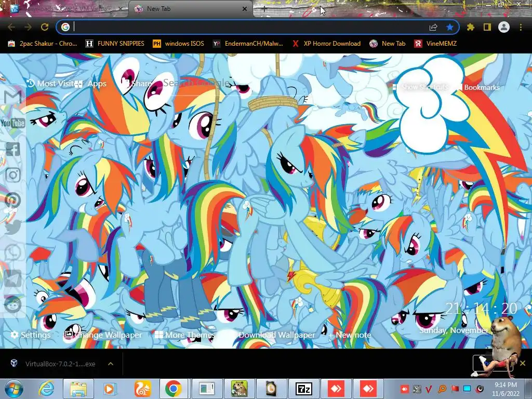Open the Facebook shortcut in the sidebar
This screenshot has height=399, width=532.
[13, 149]
